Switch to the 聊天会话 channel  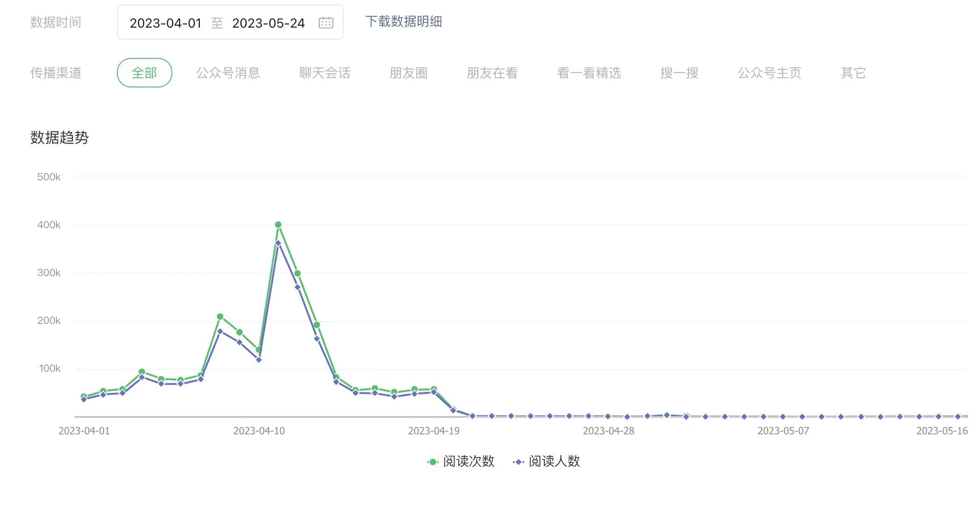[325, 73]
